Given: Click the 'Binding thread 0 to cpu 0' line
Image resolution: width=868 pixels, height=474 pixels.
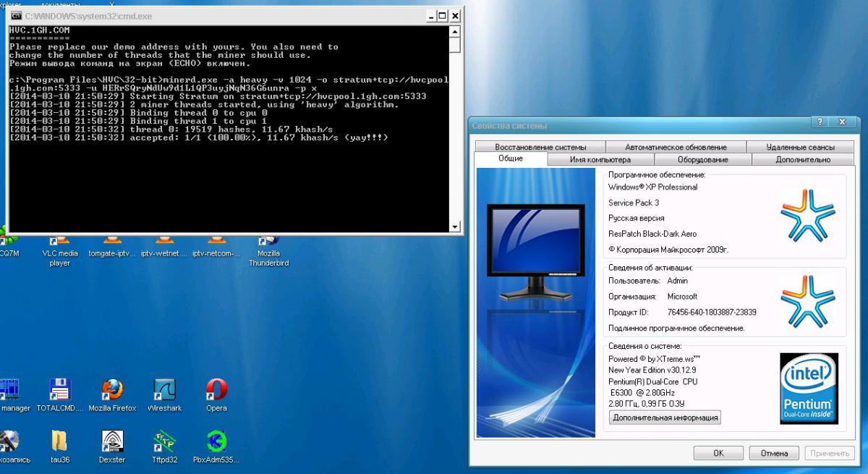Looking at the screenshot, I should 139,113.
